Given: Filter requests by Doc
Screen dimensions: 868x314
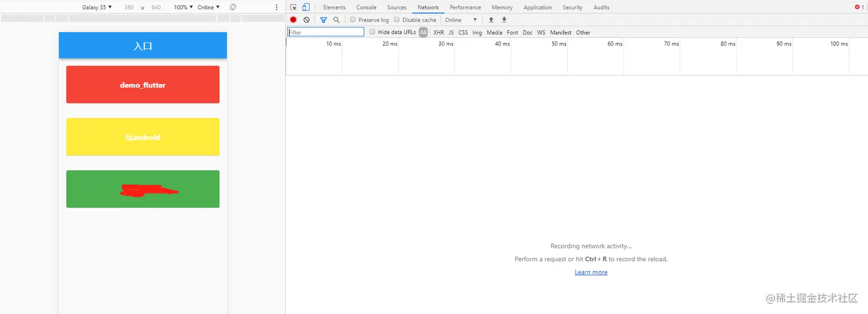Looking at the screenshot, I should [x=528, y=32].
